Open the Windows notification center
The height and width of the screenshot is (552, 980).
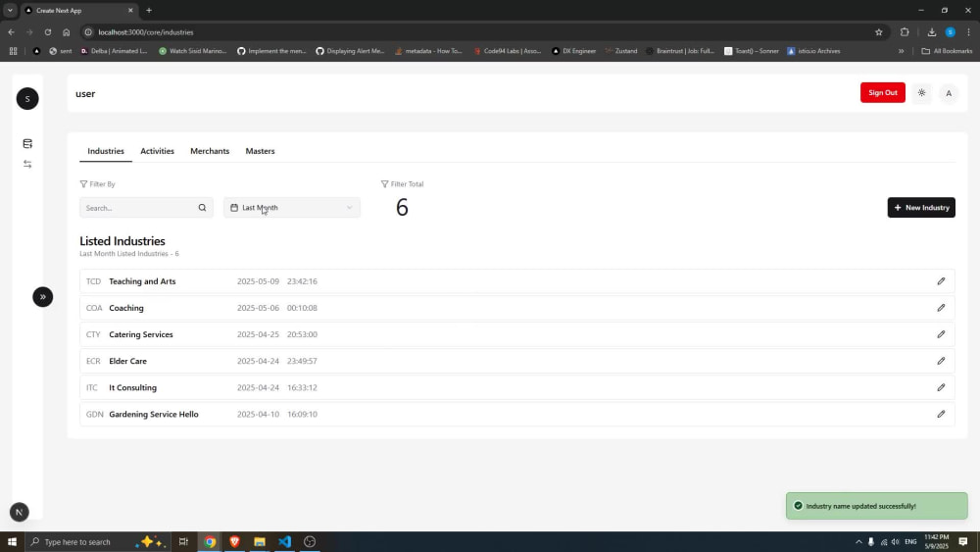pyautogui.click(x=962, y=541)
